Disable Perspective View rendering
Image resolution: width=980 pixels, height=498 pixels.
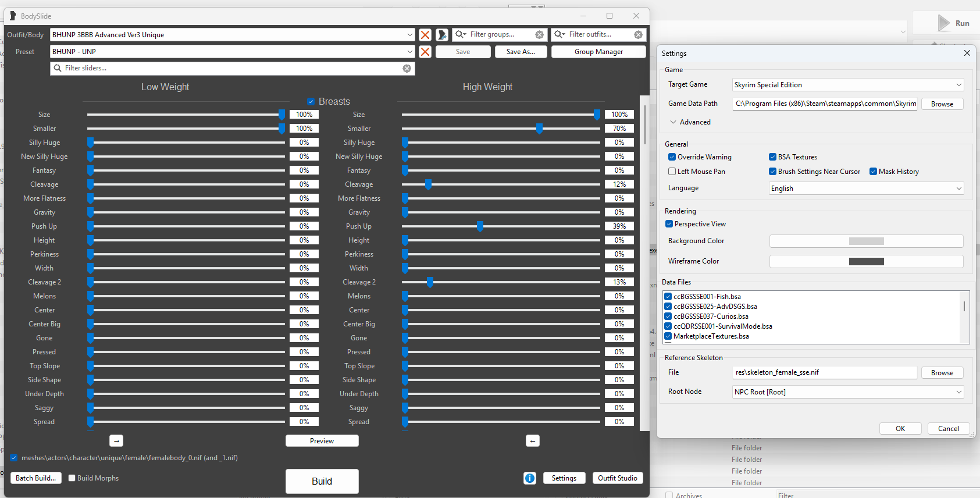pyautogui.click(x=669, y=224)
